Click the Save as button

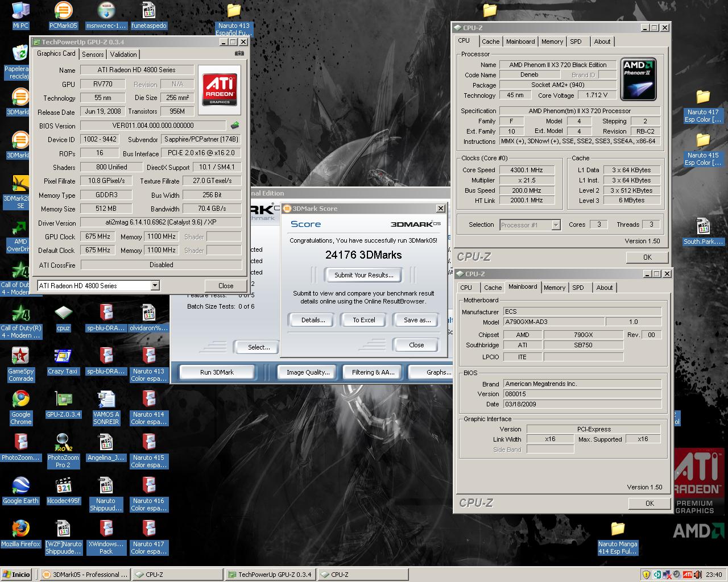coord(416,320)
